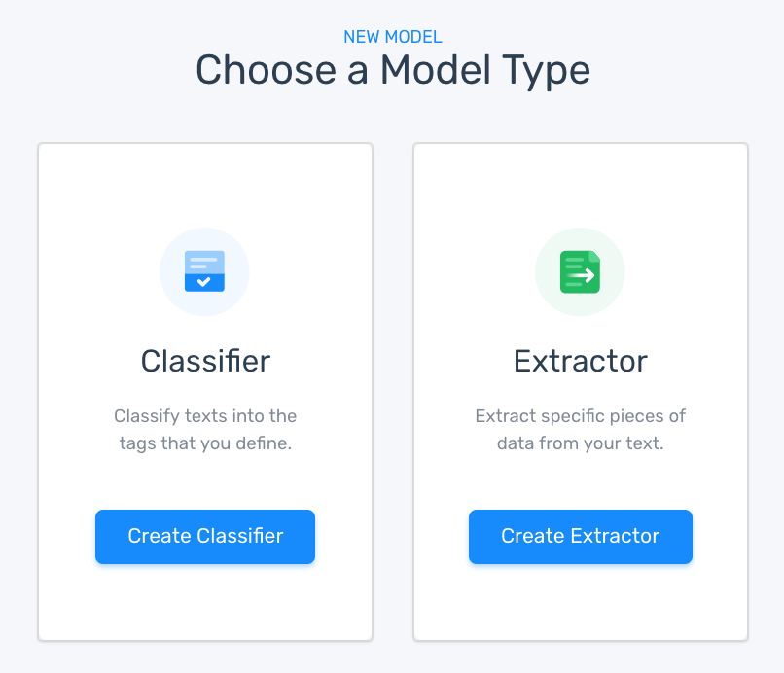Click the white arrow in the Extractor icon
Viewport: 784px width, 673px height.
(x=583, y=276)
